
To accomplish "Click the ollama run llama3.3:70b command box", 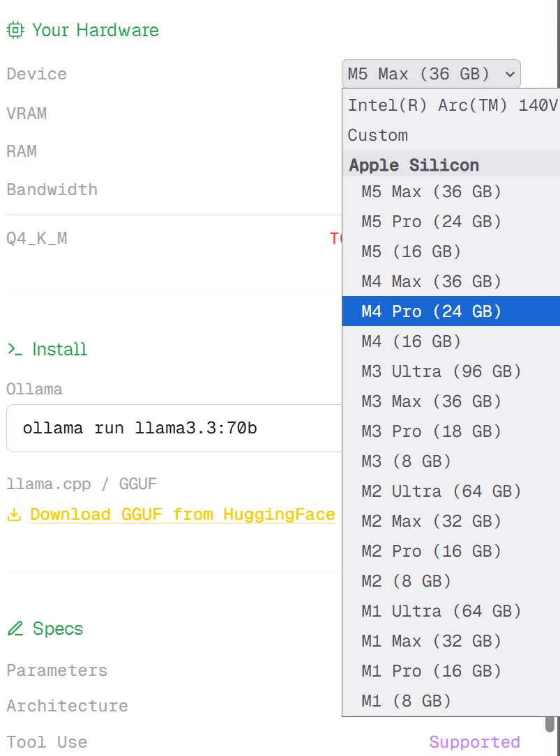I will 174,428.
